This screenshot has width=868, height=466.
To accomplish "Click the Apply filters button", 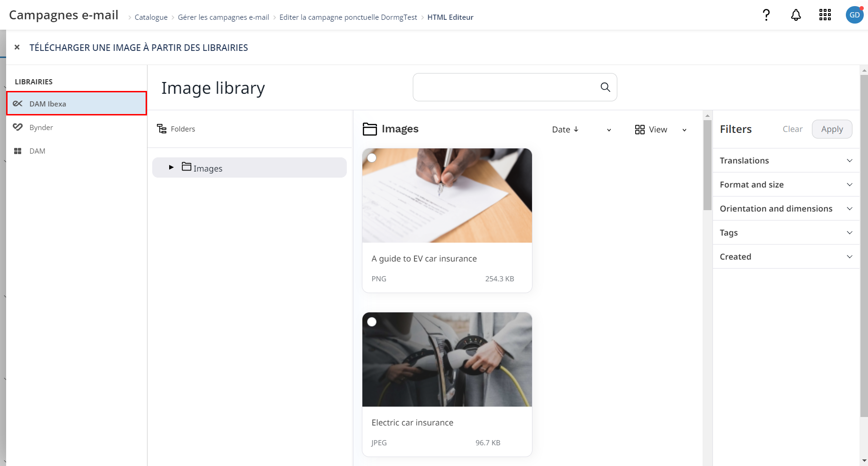I will 832,129.
